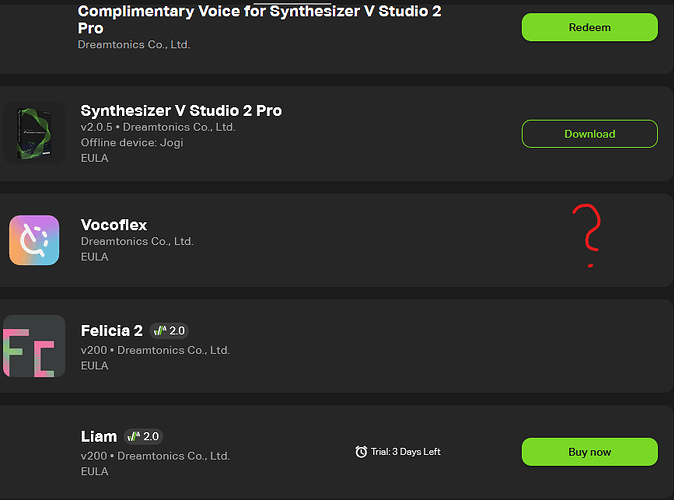
Task: Click the 2.0 badge next to Liam
Action: (144, 436)
